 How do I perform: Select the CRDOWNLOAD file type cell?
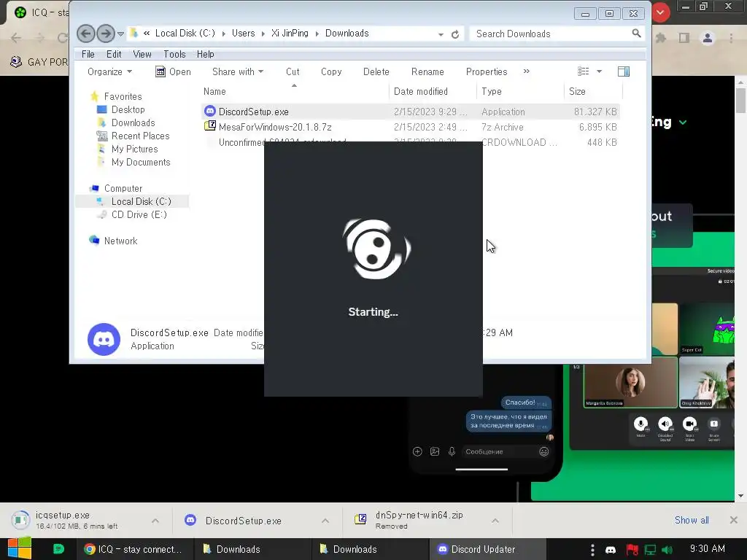click(519, 142)
